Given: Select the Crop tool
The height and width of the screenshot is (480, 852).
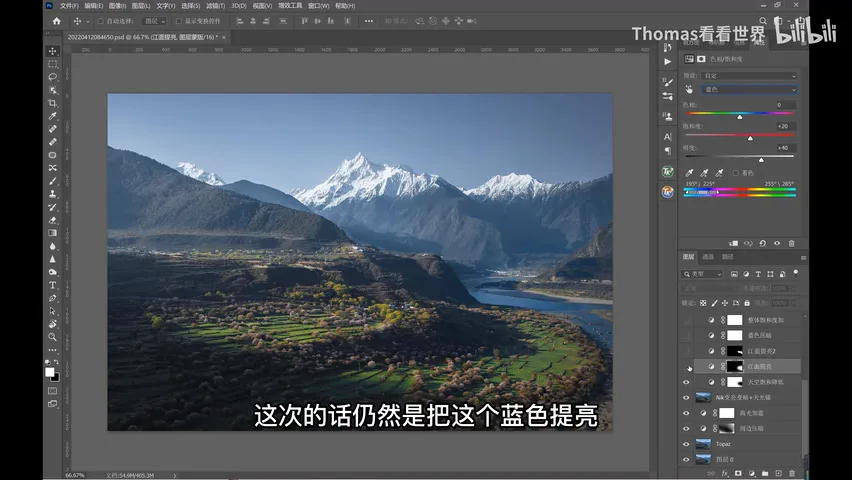Looking at the screenshot, I should pos(53,103).
